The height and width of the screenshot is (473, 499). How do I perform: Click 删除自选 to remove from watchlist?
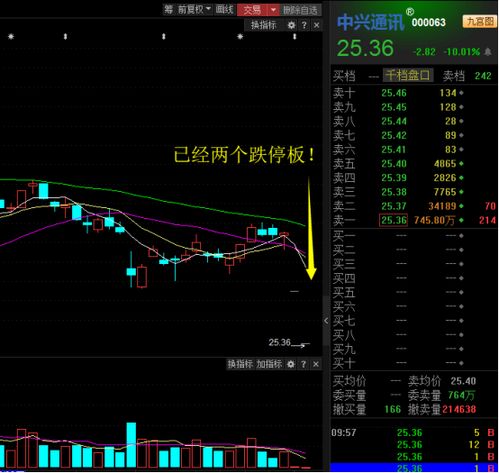click(x=300, y=10)
